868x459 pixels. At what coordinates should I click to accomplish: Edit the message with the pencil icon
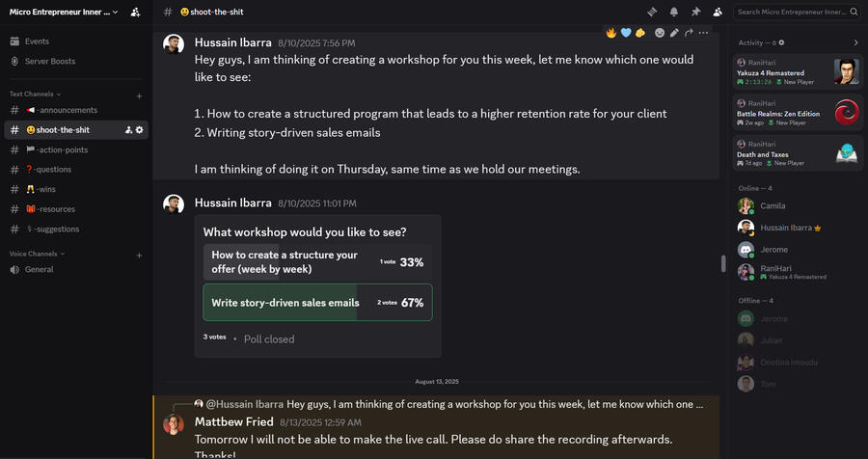(x=674, y=33)
